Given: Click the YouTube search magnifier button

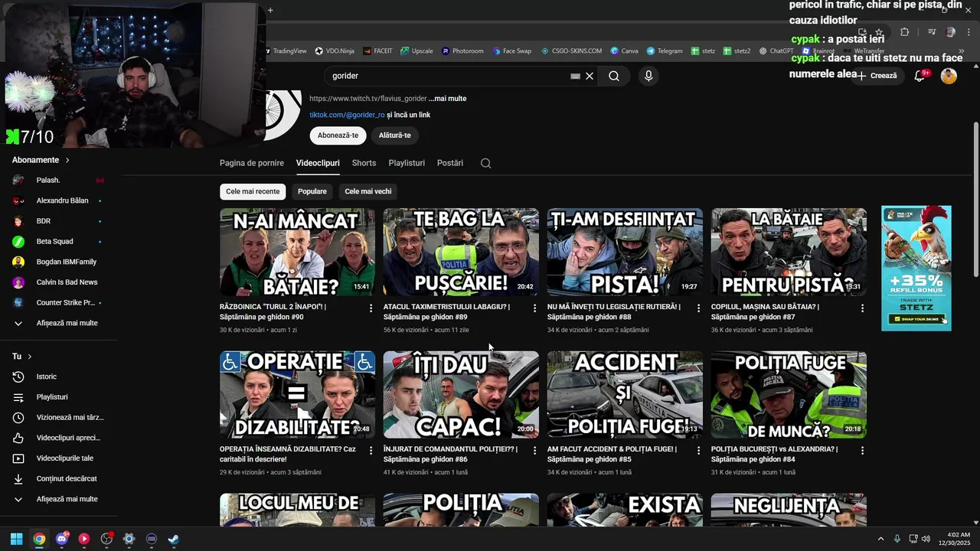Looking at the screenshot, I should click(x=614, y=76).
